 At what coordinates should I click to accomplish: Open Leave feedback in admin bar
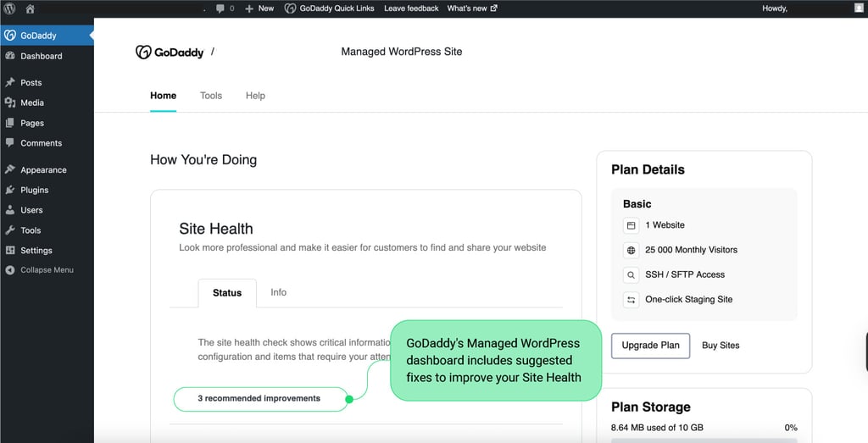[411, 8]
